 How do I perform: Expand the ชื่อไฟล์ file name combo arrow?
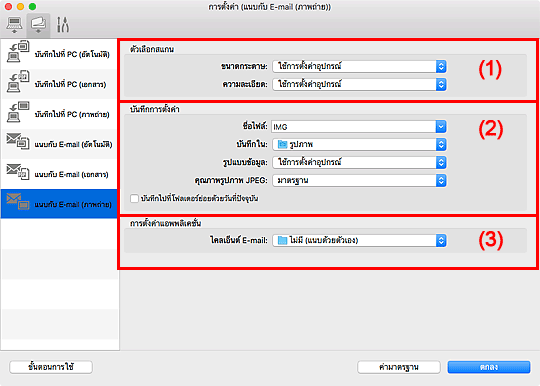click(x=441, y=127)
